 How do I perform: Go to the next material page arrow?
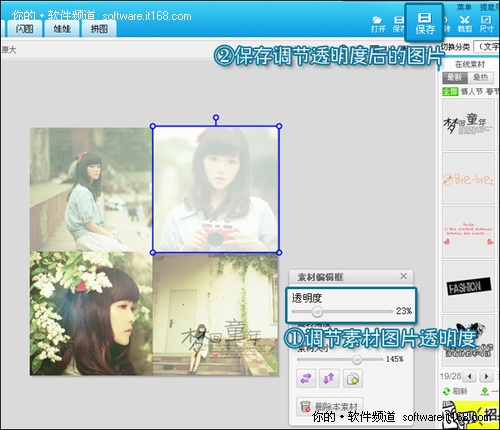coord(486,376)
